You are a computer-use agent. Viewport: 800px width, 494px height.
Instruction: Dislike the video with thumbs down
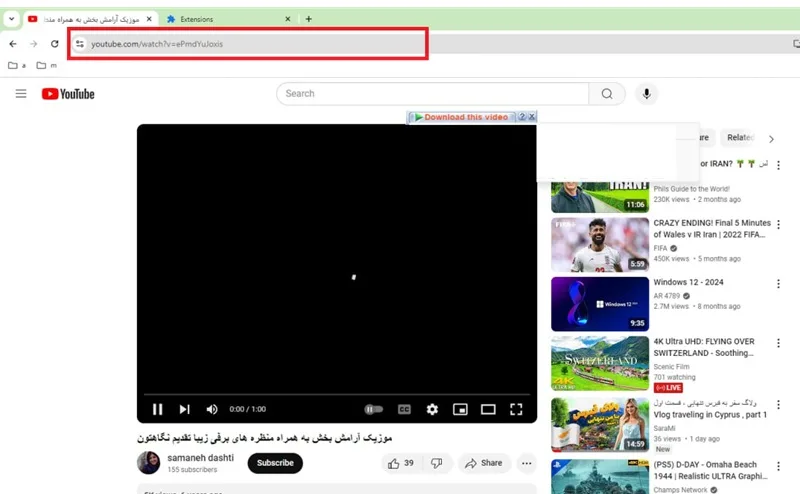coord(436,463)
